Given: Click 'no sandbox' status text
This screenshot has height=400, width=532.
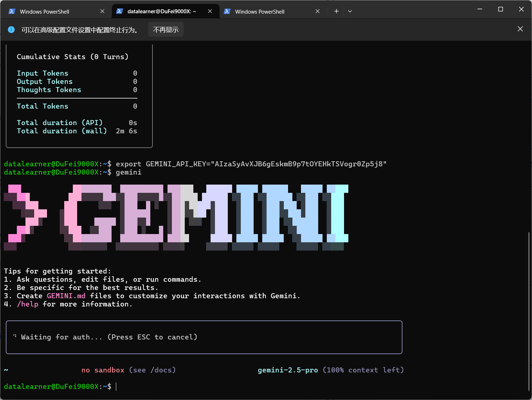Looking at the screenshot, I should click(103, 370).
